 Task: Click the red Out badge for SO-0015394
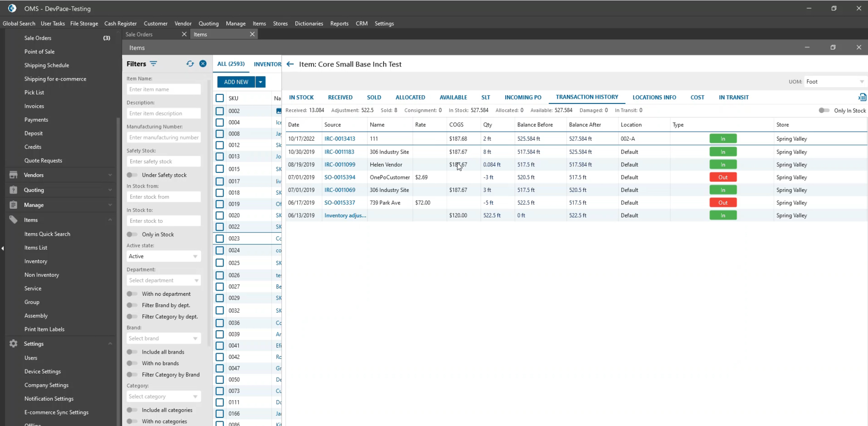(723, 177)
